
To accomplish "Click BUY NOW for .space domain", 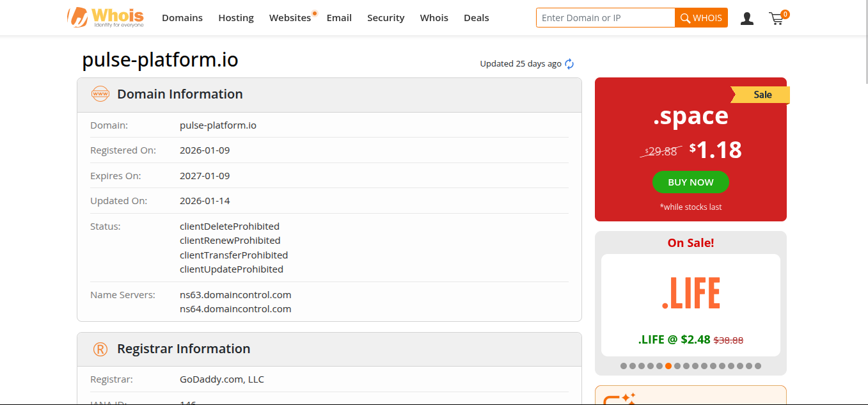I will (x=691, y=182).
